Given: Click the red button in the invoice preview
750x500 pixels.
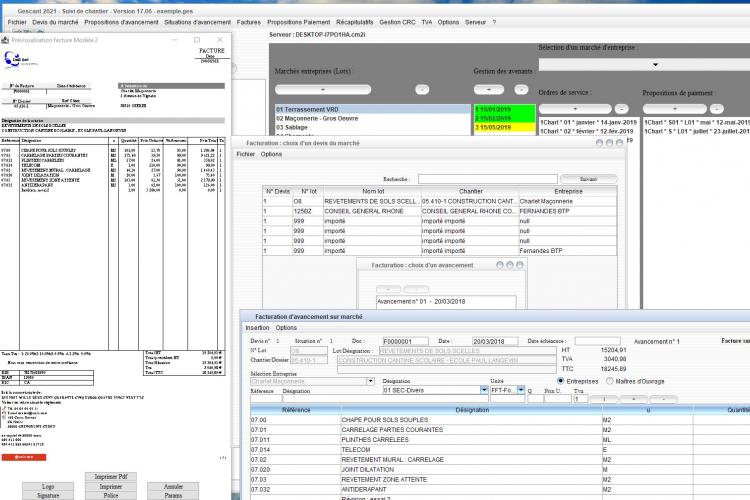Looking at the screenshot, I should click(24, 457).
